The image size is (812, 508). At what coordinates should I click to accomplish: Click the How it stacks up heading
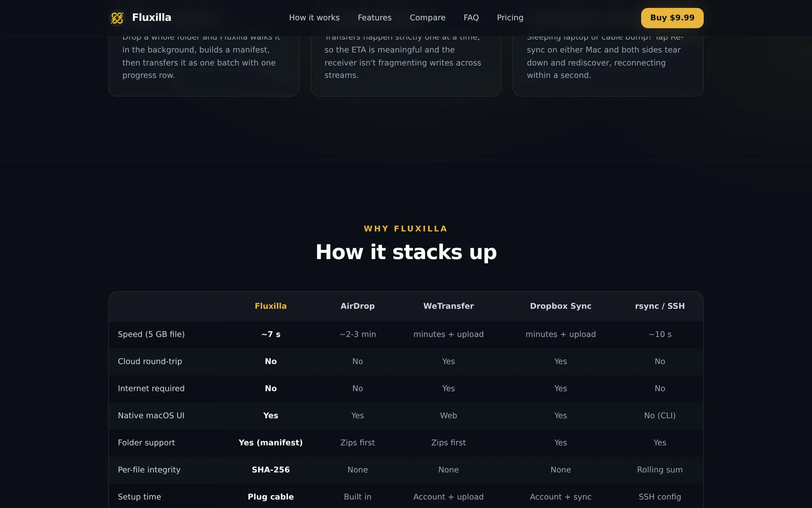point(406,252)
